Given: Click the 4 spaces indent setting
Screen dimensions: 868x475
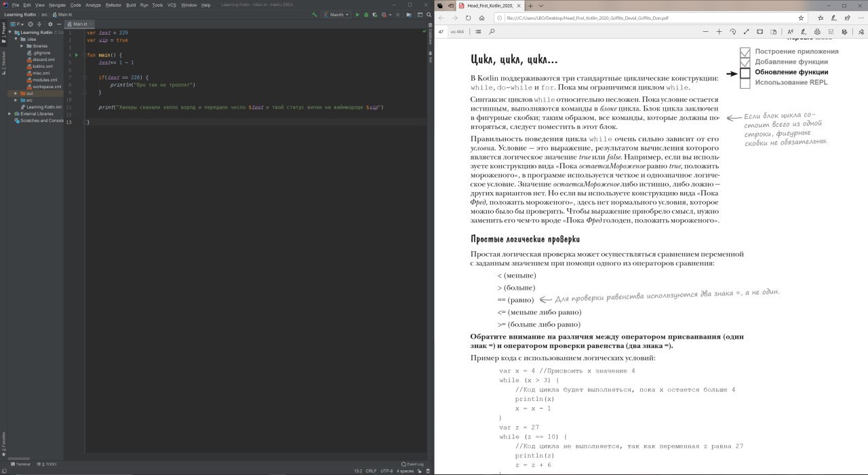Looking at the screenshot, I should pyautogui.click(x=405, y=470).
